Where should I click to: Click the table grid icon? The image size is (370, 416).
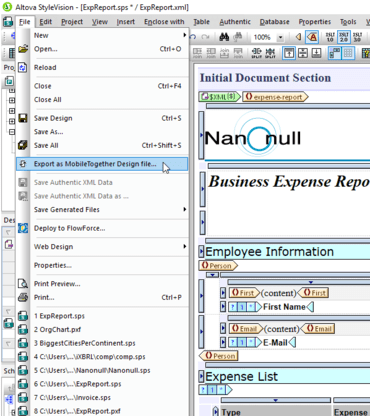[x=348, y=53]
